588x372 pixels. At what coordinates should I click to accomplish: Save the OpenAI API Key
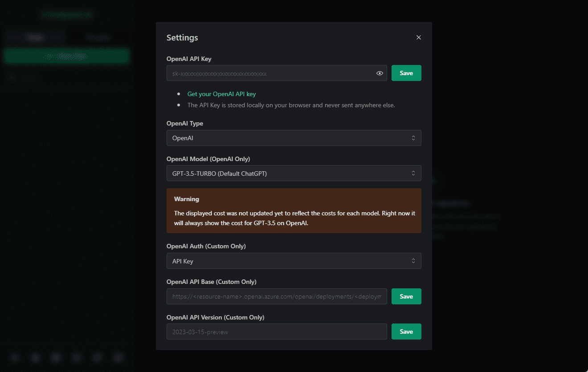pos(406,73)
